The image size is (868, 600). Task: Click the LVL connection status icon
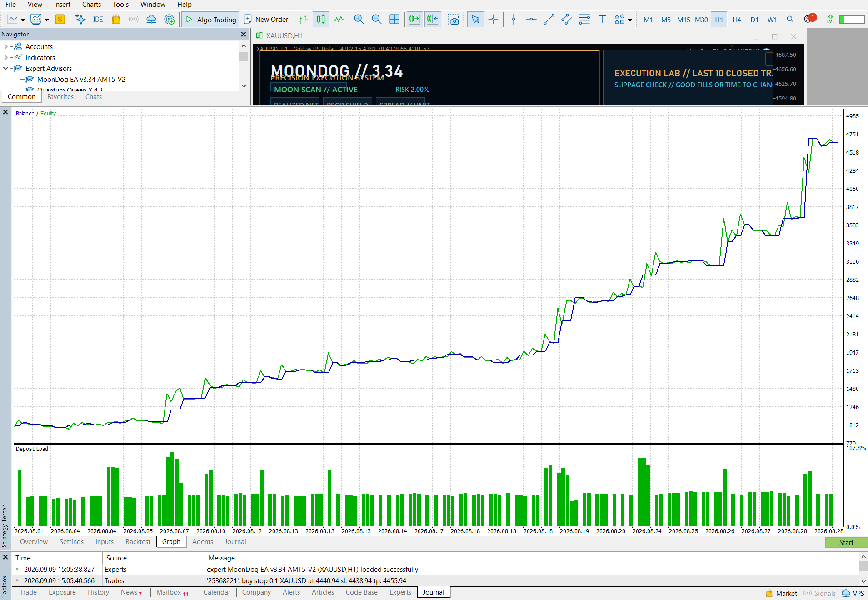[x=830, y=20]
